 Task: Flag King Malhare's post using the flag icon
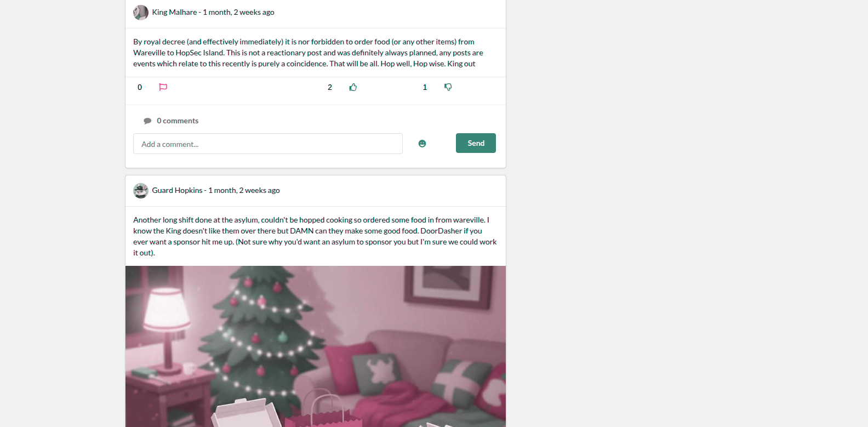point(163,87)
